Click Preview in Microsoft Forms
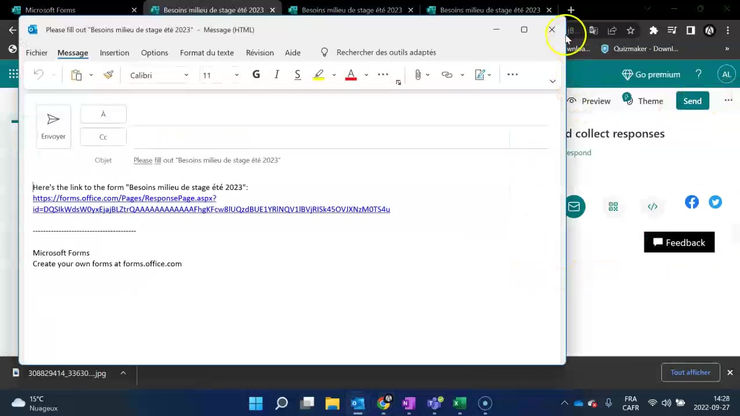This screenshot has height=416, width=740. coord(589,101)
